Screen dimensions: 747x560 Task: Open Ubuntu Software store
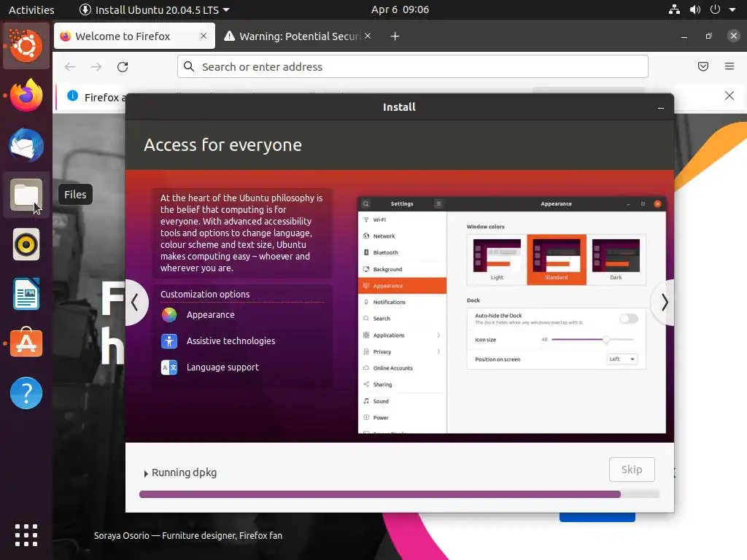[x=26, y=343]
